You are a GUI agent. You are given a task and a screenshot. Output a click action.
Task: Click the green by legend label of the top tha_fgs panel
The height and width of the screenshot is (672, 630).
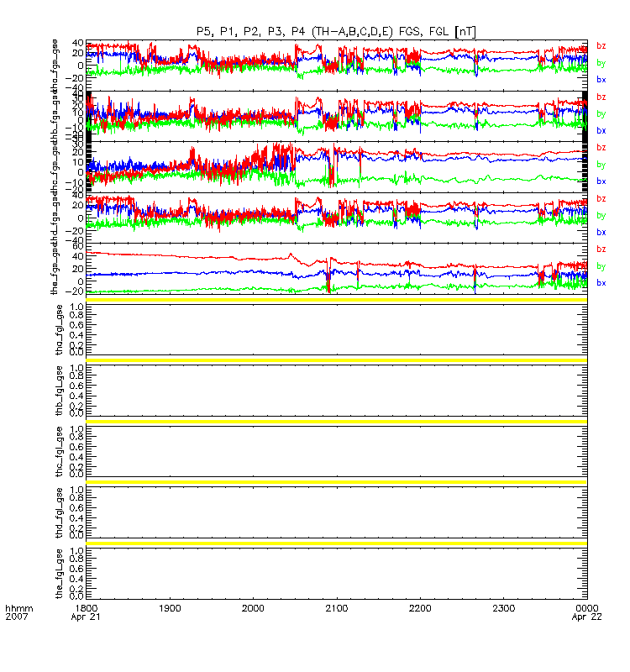click(601, 63)
